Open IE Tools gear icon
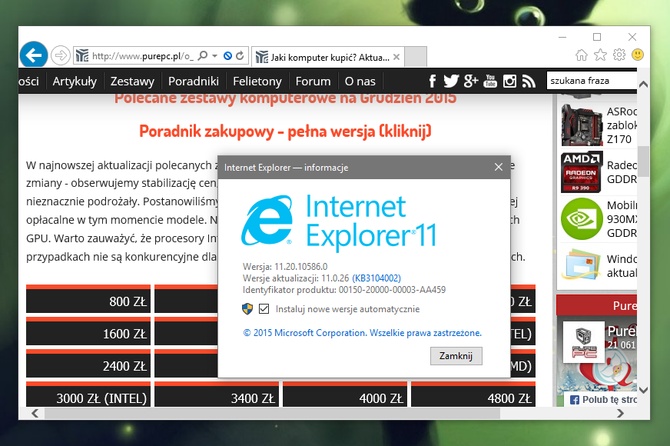Viewport: 670px width, 446px height. pyautogui.click(x=619, y=55)
